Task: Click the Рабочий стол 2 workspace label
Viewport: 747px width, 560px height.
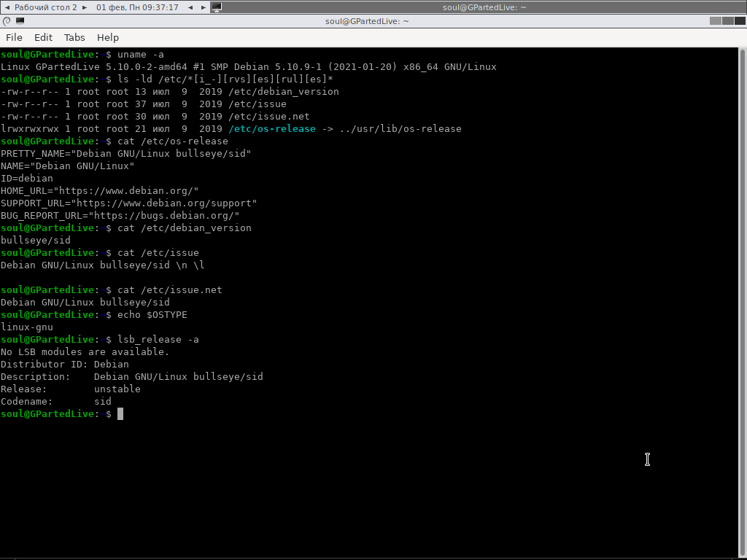Action: pyautogui.click(x=46, y=7)
